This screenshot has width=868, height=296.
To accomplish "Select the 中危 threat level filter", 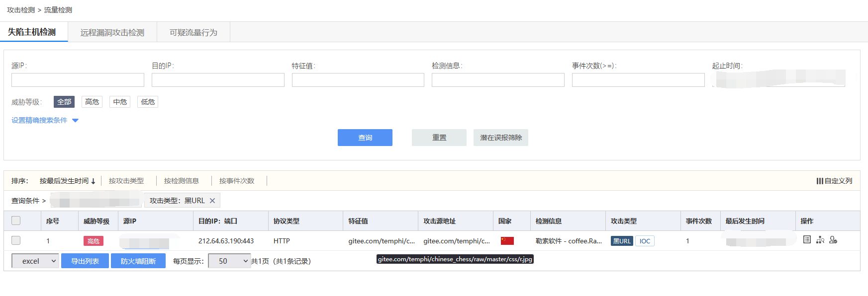I will point(120,102).
